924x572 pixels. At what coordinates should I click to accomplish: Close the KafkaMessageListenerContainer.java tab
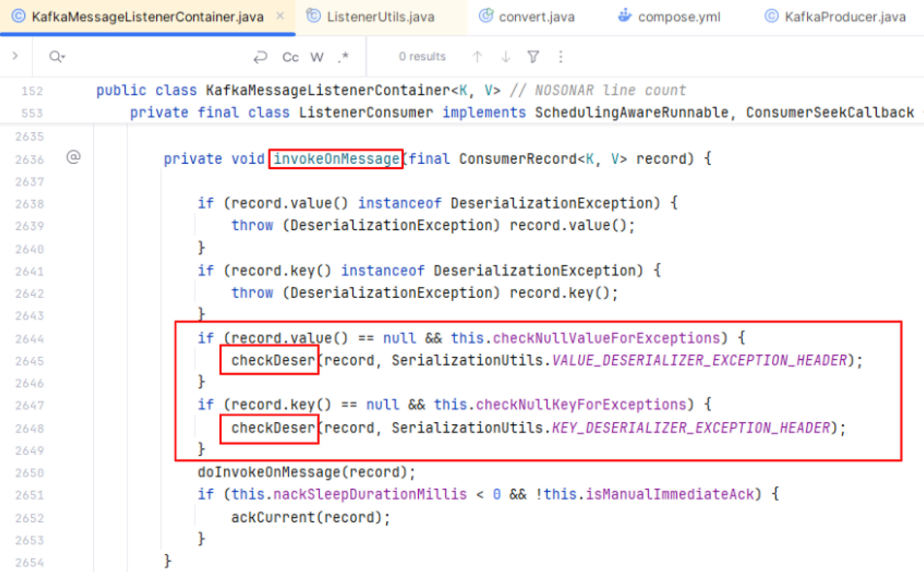pos(280,16)
